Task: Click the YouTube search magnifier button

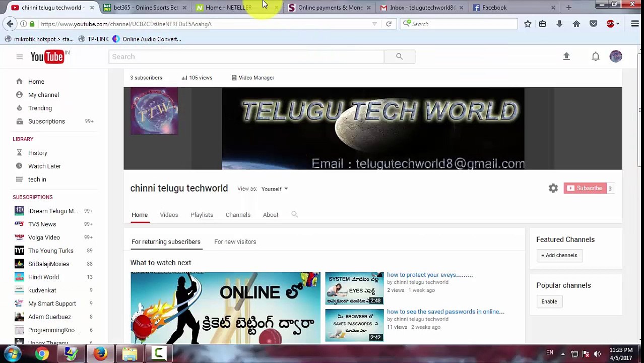Action: click(x=399, y=56)
